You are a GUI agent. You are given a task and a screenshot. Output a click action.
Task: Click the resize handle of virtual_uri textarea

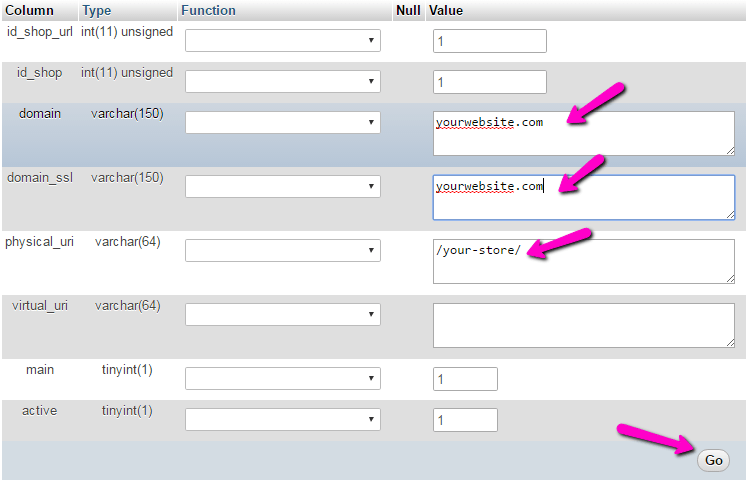pyautogui.click(x=729, y=342)
